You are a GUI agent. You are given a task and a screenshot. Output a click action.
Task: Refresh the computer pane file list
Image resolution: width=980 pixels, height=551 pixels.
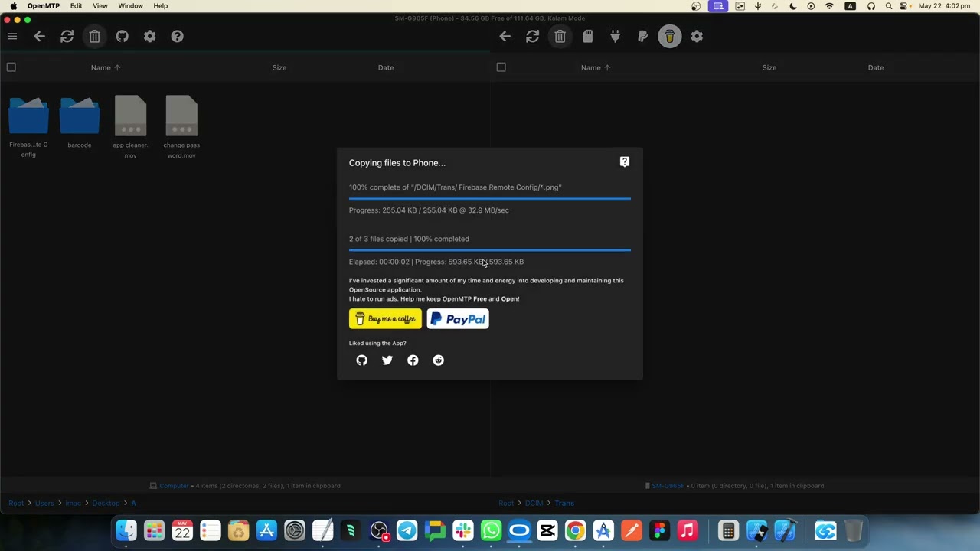coord(67,36)
